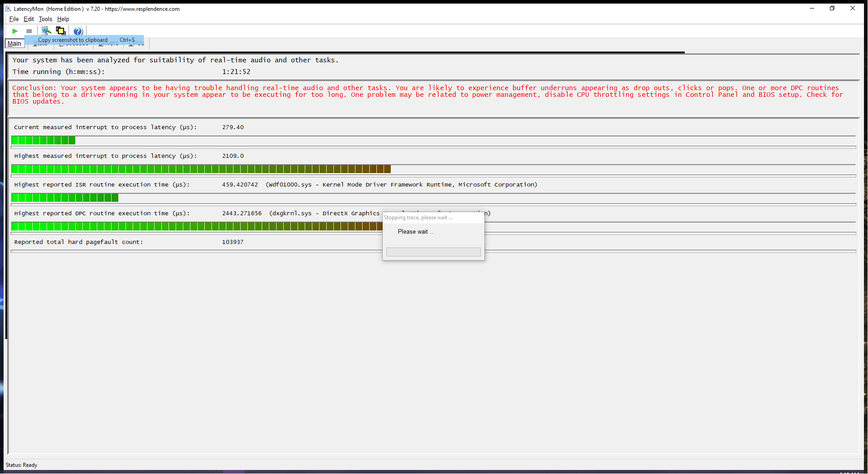868x474 pixels.
Task: Click the ISR value 459.420742
Action: [x=240, y=185]
